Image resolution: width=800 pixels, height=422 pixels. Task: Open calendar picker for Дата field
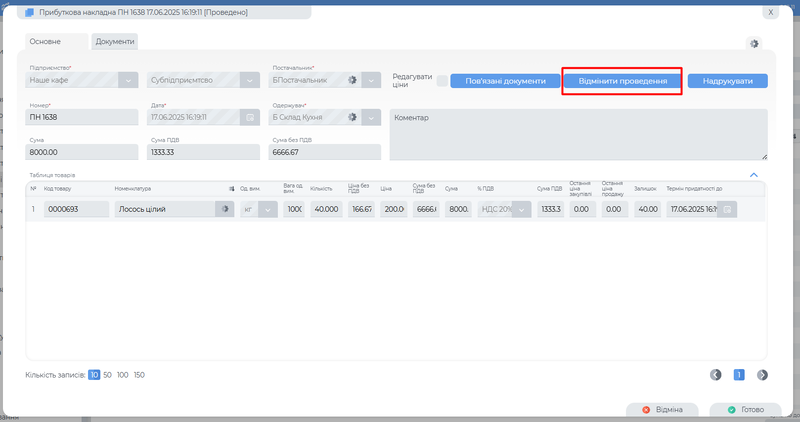coord(250,117)
